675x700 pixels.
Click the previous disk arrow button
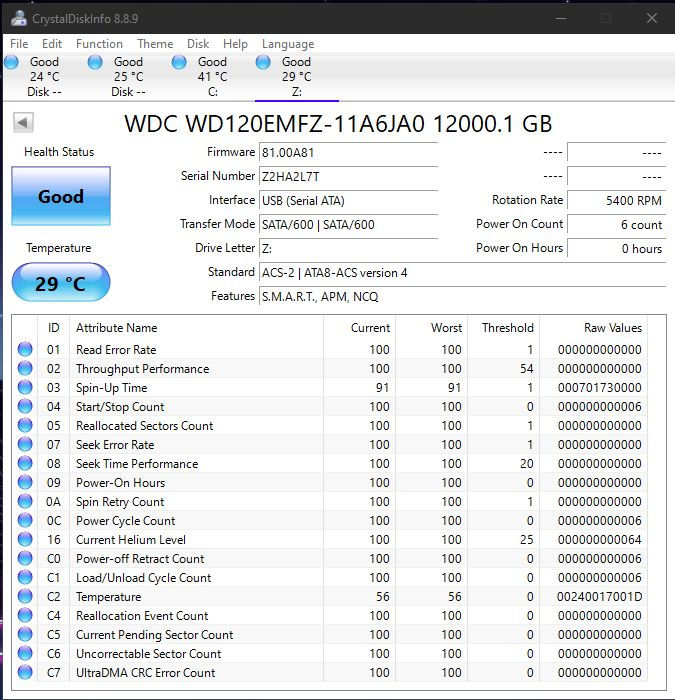(x=23, y=122)
